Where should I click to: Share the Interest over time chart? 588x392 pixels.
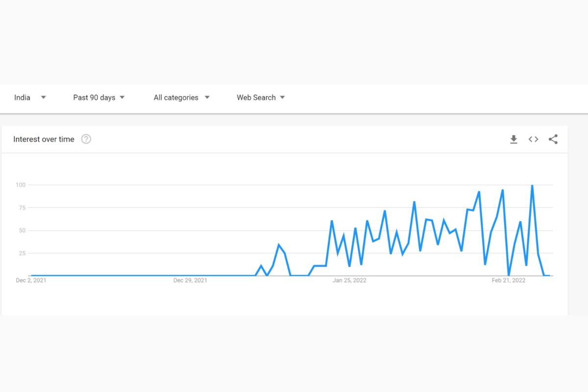point(553,140)
